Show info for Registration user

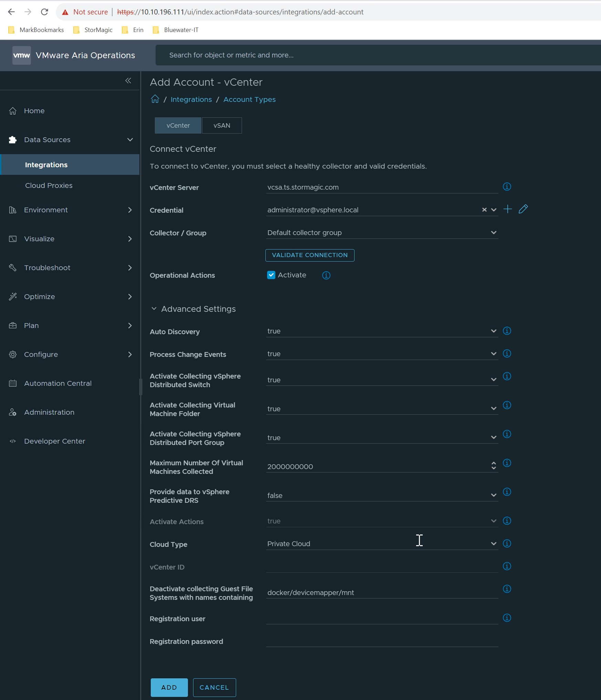pyautogui.click(x=507, y=618)
